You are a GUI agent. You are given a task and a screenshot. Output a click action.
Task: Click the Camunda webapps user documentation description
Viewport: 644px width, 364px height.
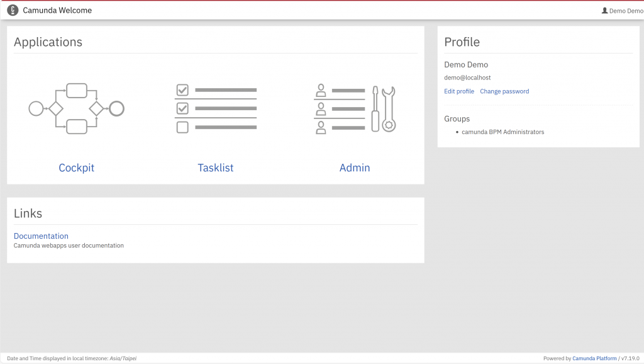pyautogui.click(x=69, y=246)
